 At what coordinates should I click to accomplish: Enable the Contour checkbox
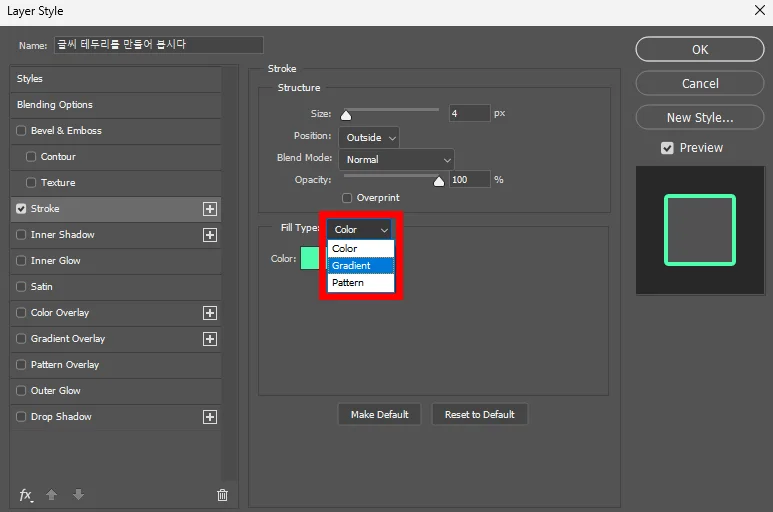[x=31, y=157]
